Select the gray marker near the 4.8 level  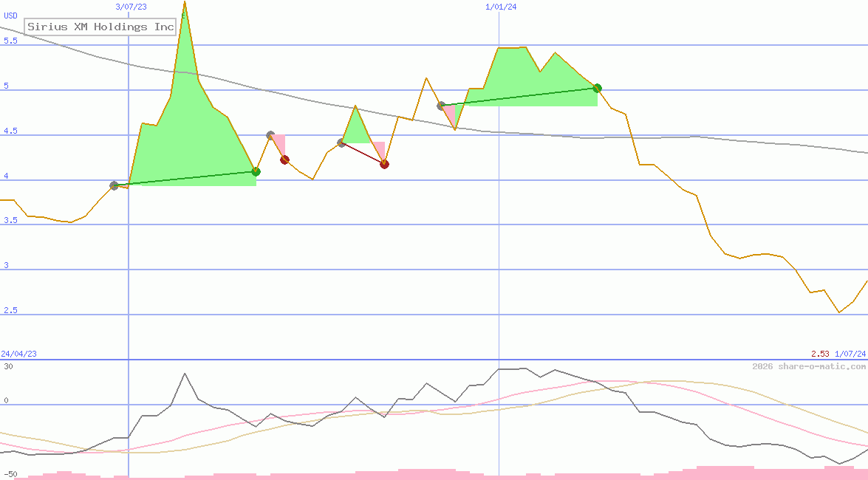440,106
